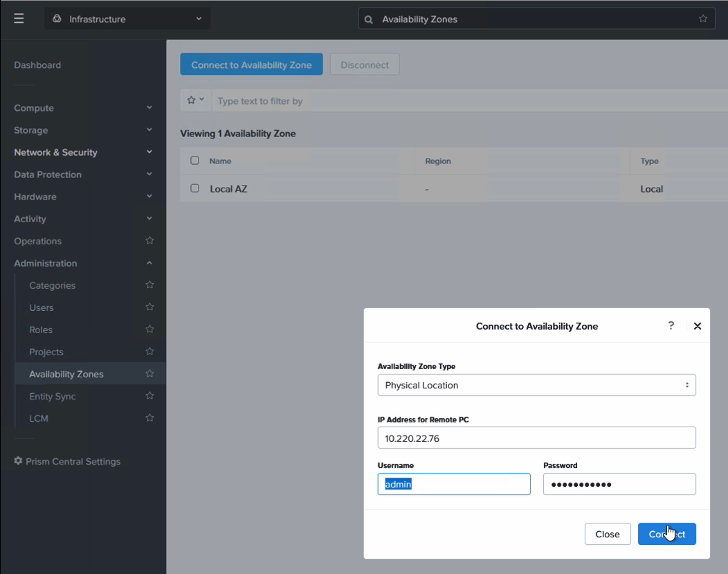The width and height of the screenshot is (728, 574).
Task: Expand the Storage sidebar section
Action: [x=149, y=130]
